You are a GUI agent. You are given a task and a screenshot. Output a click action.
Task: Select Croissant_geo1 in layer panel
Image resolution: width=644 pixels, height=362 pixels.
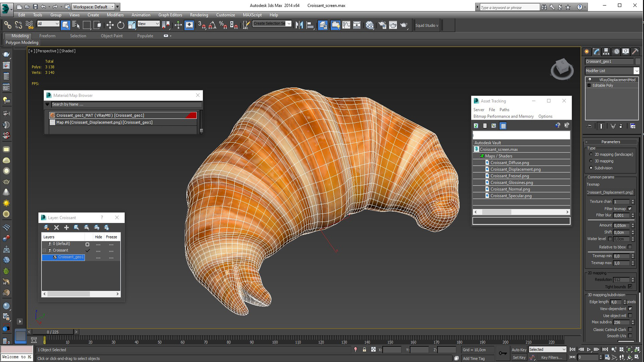[x=71, y=257]
